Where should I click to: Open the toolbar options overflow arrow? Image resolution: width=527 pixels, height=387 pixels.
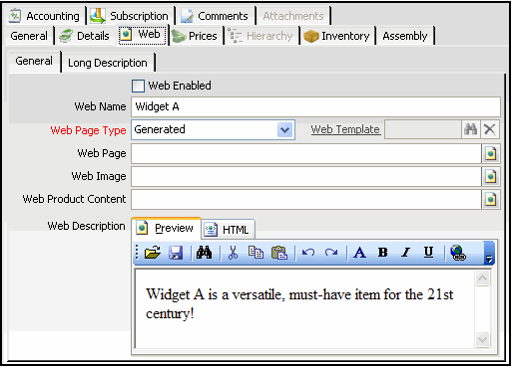pyautogui.click(x=489, y=253)
